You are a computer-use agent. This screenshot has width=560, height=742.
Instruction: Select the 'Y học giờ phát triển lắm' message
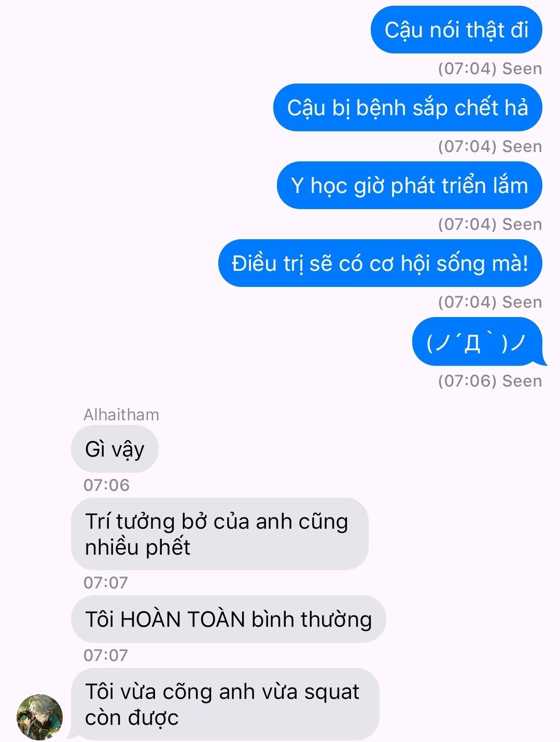coord(410,185)
